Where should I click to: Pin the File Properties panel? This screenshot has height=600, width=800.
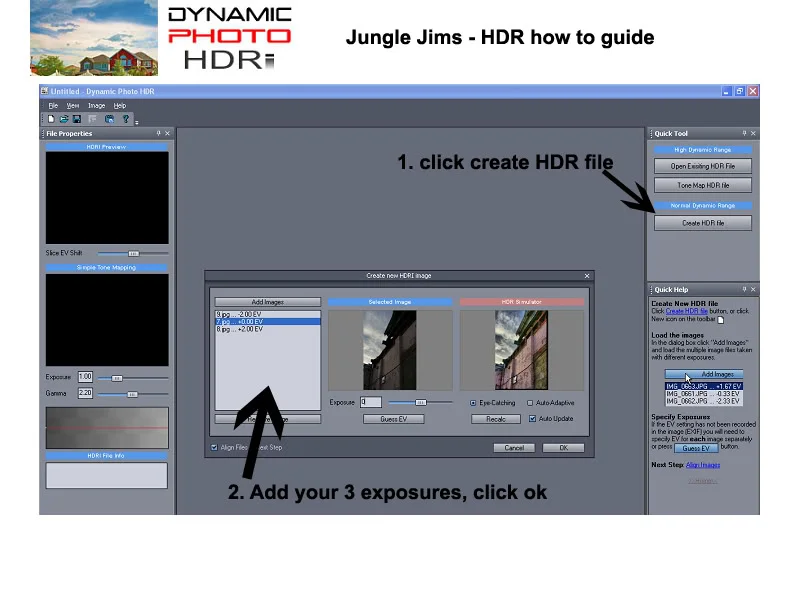[159, 133]
